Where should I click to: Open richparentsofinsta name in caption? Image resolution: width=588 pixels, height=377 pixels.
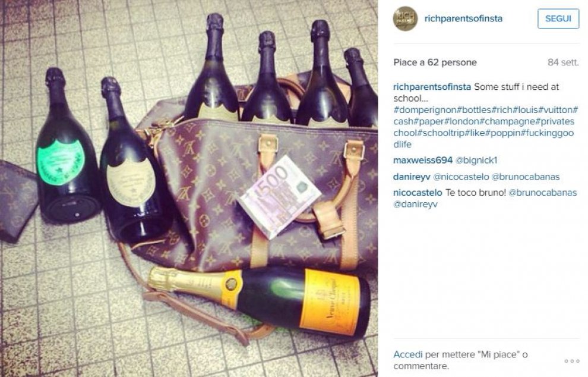tap(432, 87)
